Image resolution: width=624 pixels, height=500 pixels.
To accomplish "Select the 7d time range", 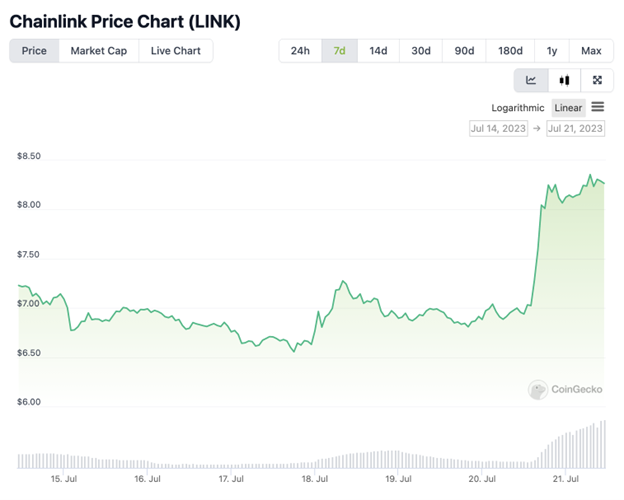I will click(340, 51).
